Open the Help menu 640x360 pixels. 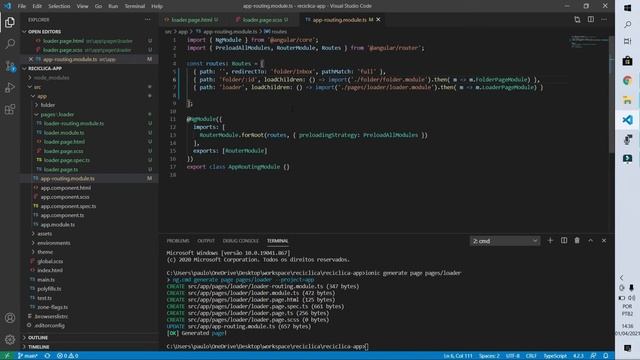[157, 6]
